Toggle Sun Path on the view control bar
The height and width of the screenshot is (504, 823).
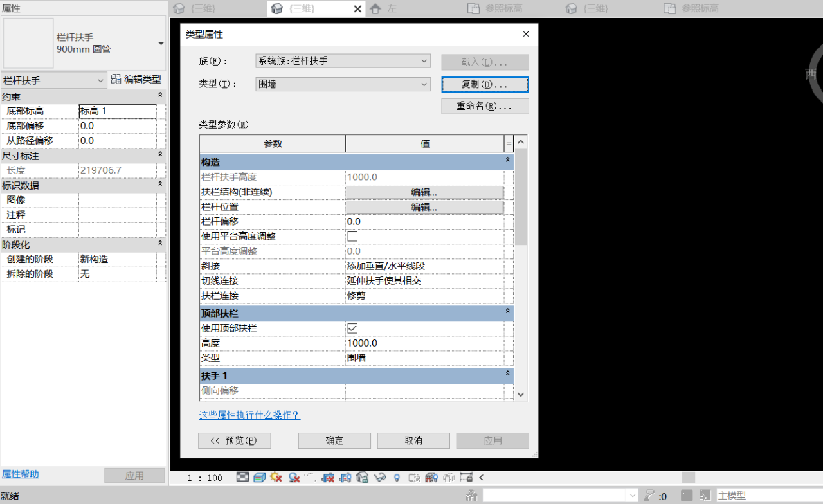[277, 477]
